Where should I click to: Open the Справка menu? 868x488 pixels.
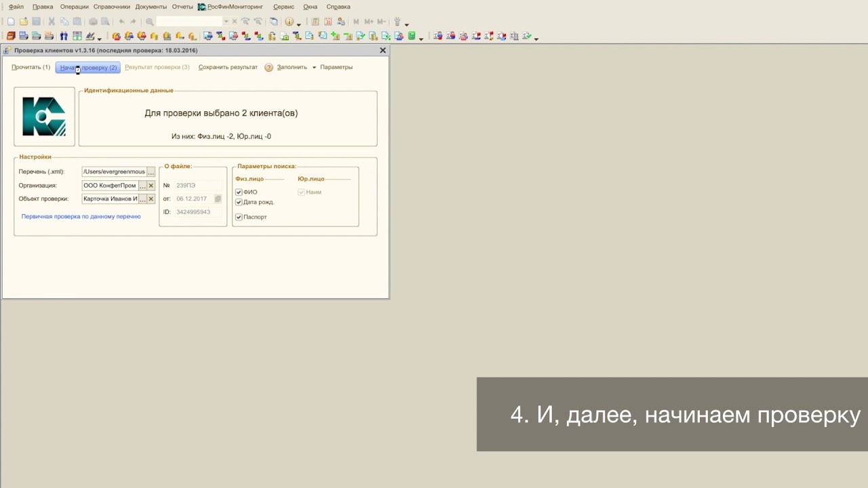click(x=338, y=7)
